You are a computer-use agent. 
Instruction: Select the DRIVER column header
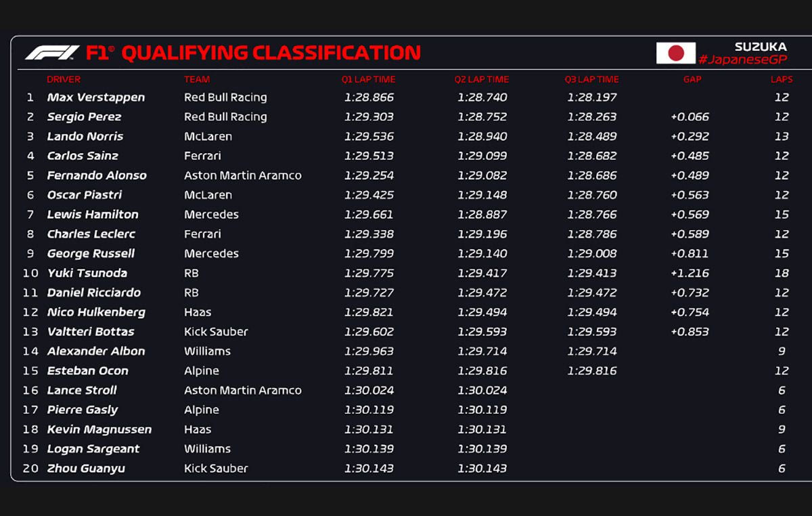click(64, 79)
